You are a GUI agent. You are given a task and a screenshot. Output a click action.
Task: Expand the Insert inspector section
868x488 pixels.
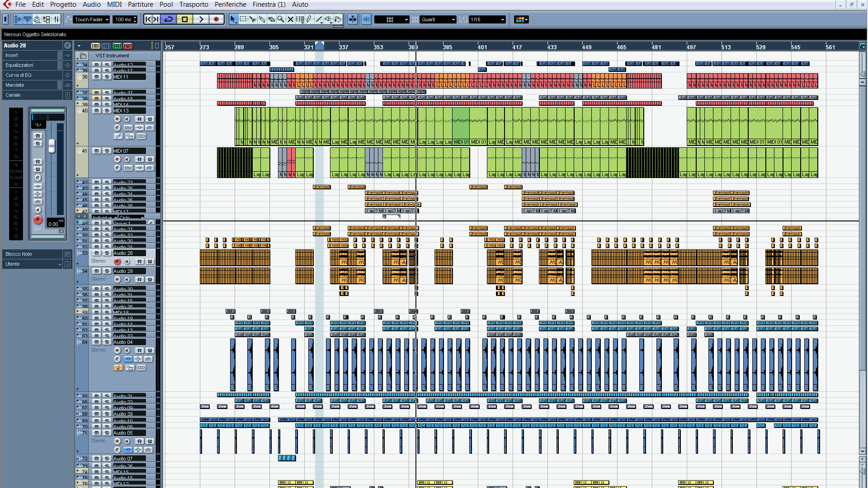32,56
